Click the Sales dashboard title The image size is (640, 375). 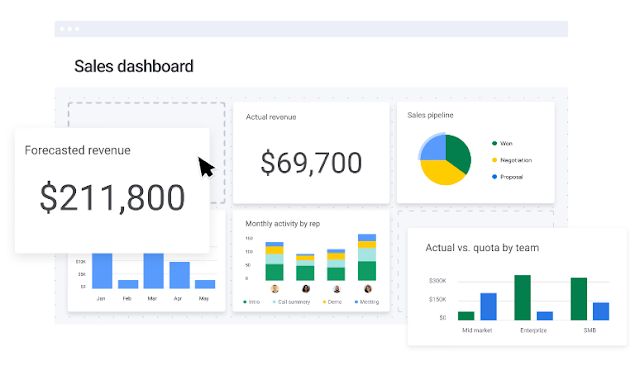(x=134, y=67)
